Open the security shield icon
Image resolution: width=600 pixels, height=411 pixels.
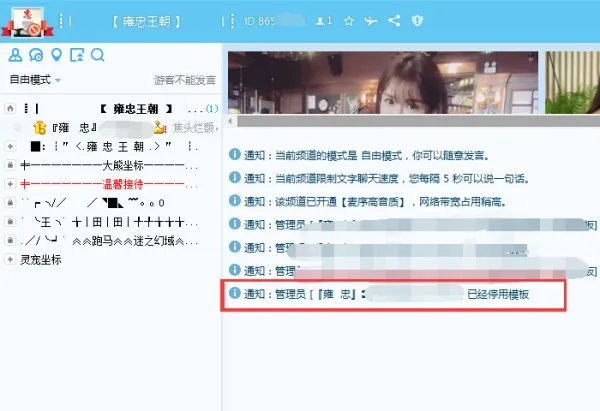[417, 21]
